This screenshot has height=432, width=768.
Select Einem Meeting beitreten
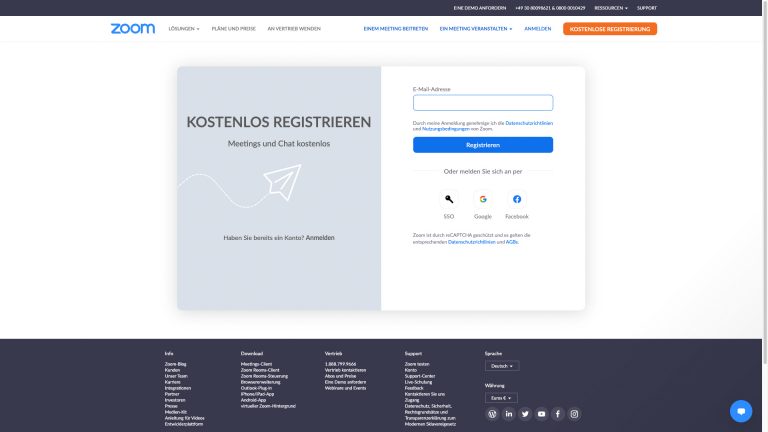pyautogui.click(x=396, y=29)
